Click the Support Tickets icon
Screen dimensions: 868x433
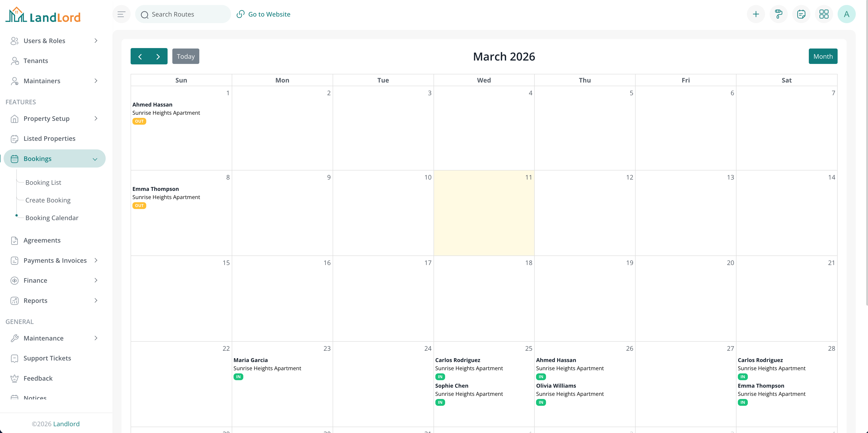15,358
